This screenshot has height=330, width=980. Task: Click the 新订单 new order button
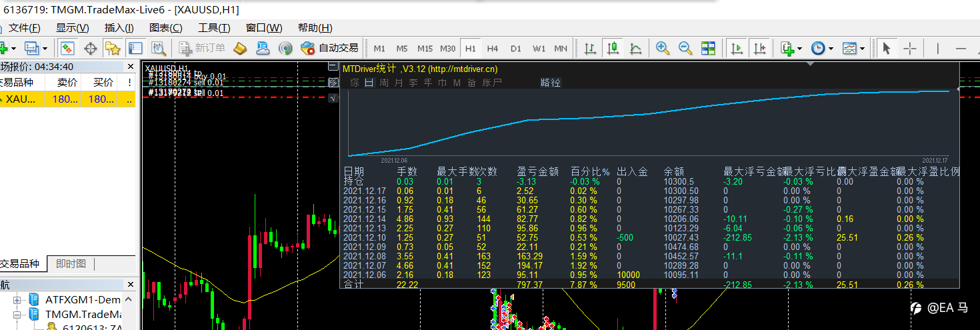[x=203, y=48]
